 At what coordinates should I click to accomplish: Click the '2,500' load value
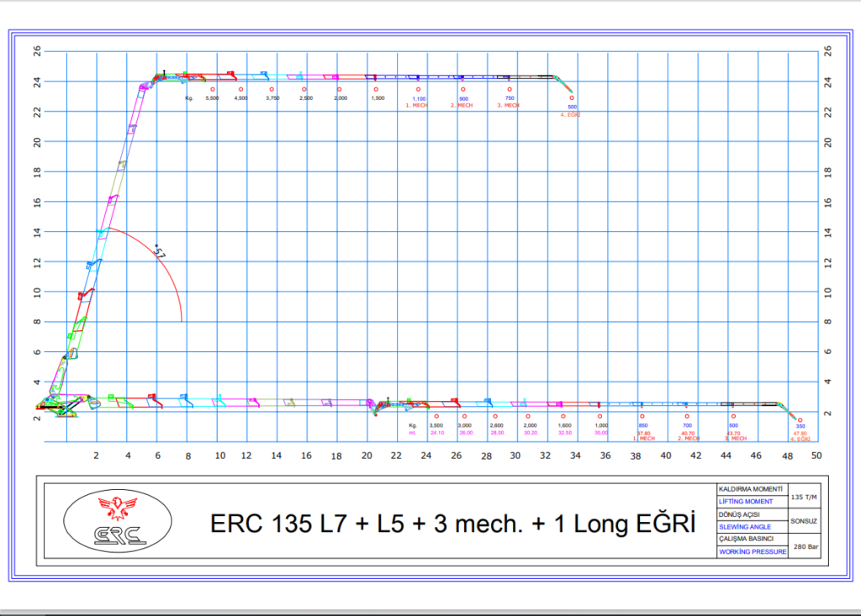point(306,98)
